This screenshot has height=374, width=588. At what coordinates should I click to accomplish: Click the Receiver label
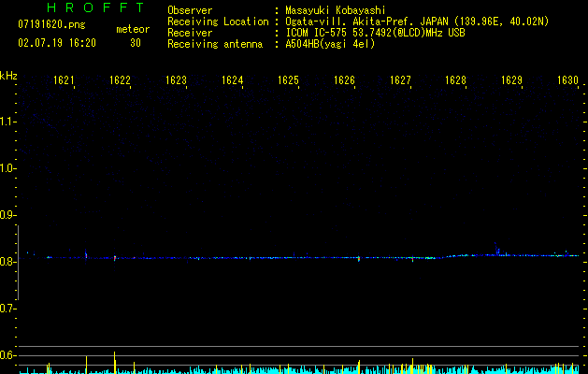point(190,33)
